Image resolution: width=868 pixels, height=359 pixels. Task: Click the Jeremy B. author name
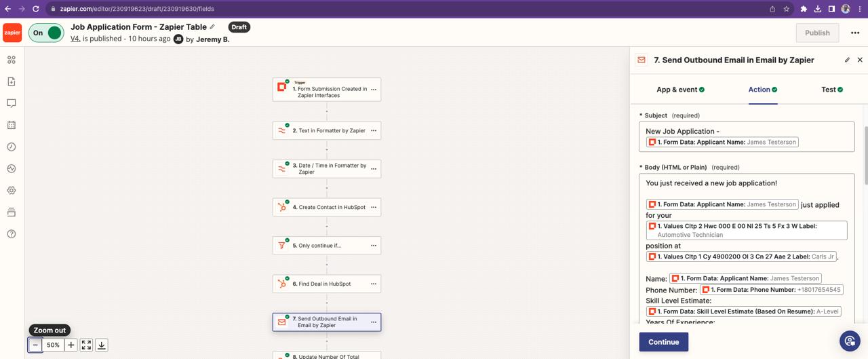[213, 39]
